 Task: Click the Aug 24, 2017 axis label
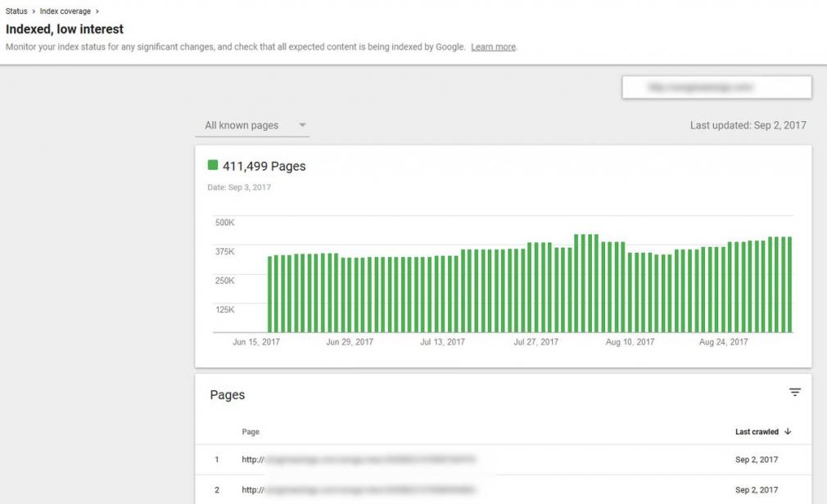coord(724,342)
